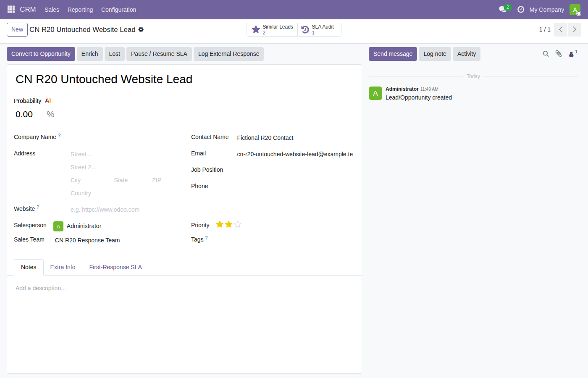Open the record actions gear icon
Screen dimensions: 588x378
[x=141, y=29]
